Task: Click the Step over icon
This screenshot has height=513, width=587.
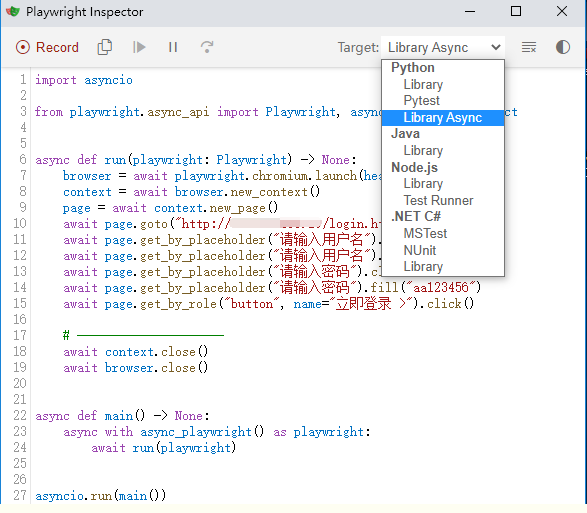Action: pos(207,47)
